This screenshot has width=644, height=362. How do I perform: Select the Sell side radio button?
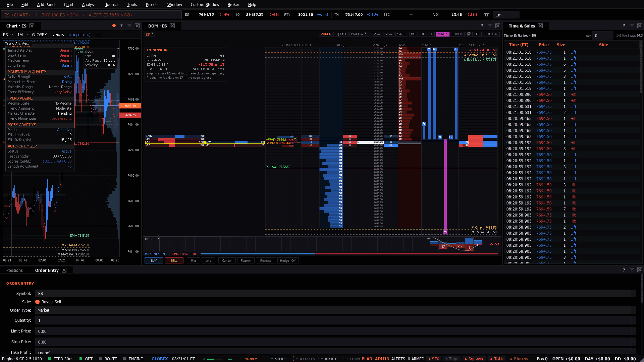click(x=51, y=302)
